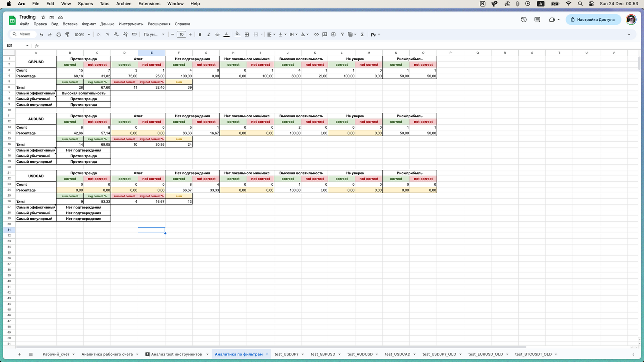
Task: Click the undo arrow in toolbar
Action: [41, 34]
